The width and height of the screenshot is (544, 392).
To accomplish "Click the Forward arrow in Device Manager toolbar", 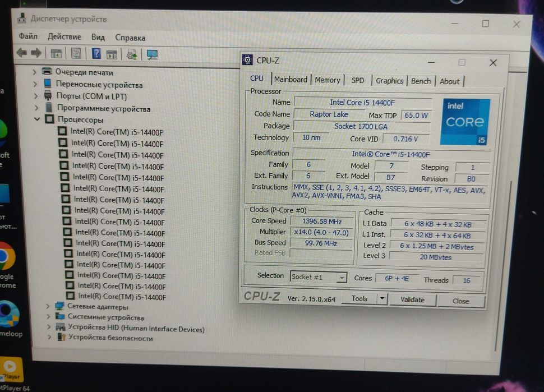I will tap(36, 53).
